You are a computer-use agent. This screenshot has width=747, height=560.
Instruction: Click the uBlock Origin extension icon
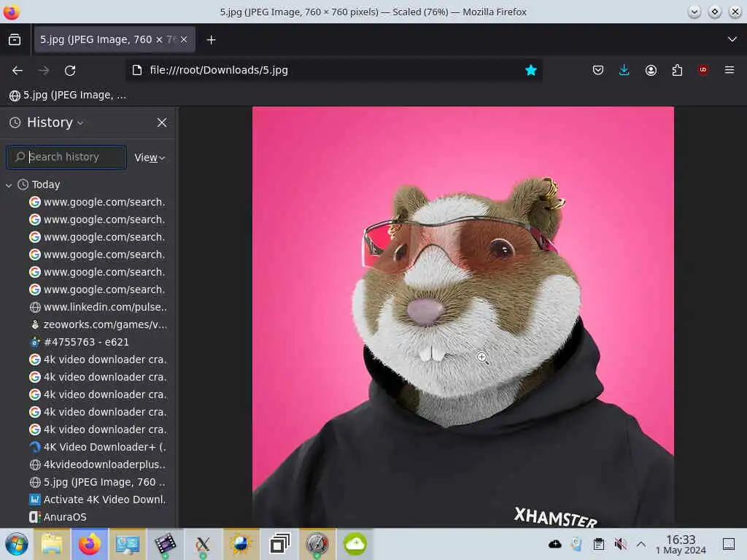click(703, 70)
